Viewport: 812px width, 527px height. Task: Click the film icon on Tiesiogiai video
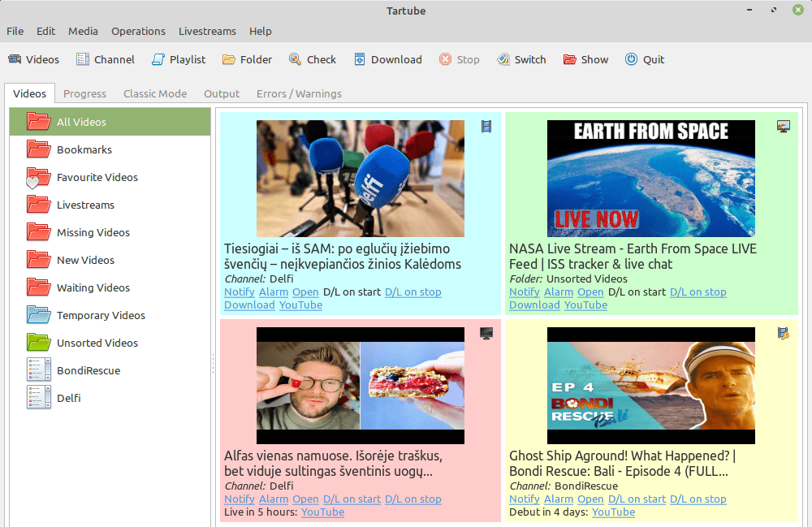tap(486, 126)
